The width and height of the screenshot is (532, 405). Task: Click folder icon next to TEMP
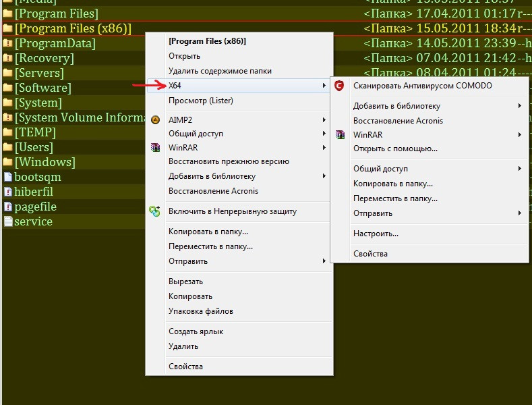[x=7, y=132]
